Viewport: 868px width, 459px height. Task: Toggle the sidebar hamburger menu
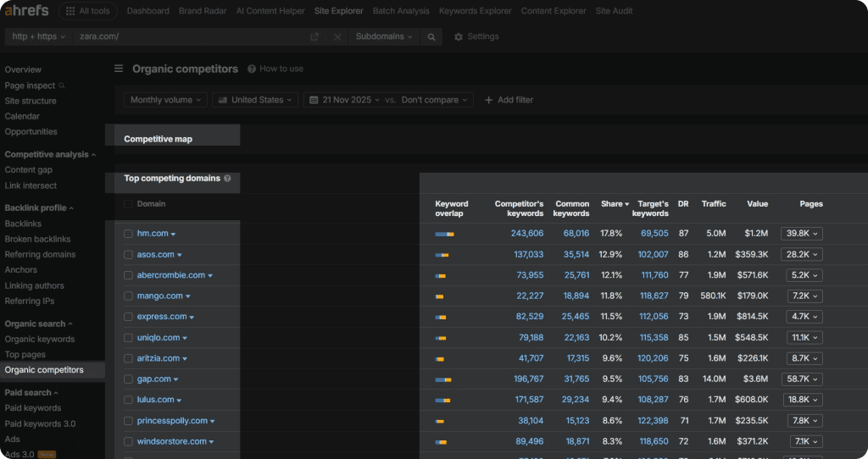pos(119,69)
